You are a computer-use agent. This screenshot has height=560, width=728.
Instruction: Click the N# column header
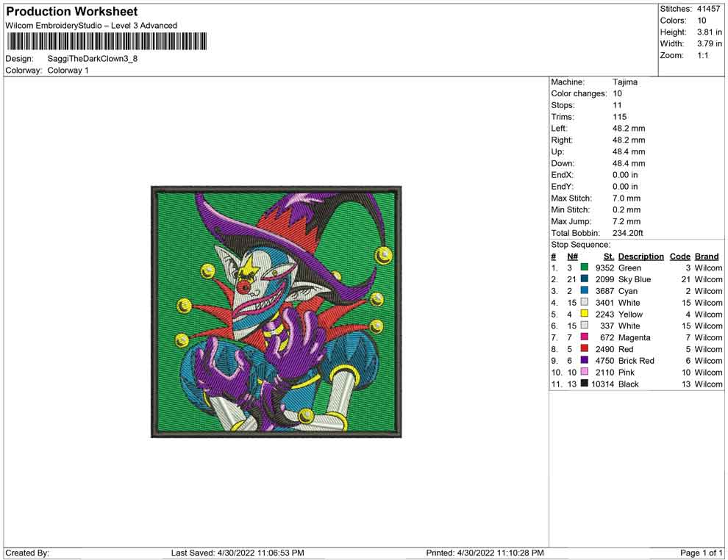point(572,256)
